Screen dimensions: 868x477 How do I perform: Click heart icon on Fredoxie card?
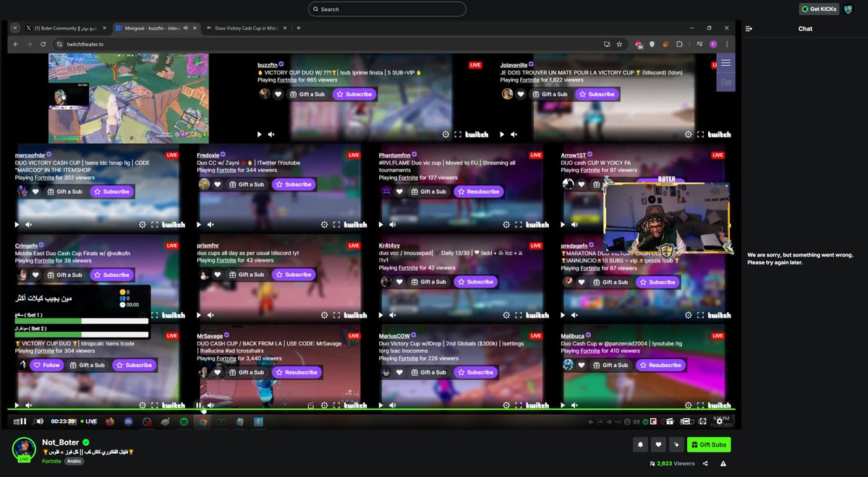(x=218, y=184)
